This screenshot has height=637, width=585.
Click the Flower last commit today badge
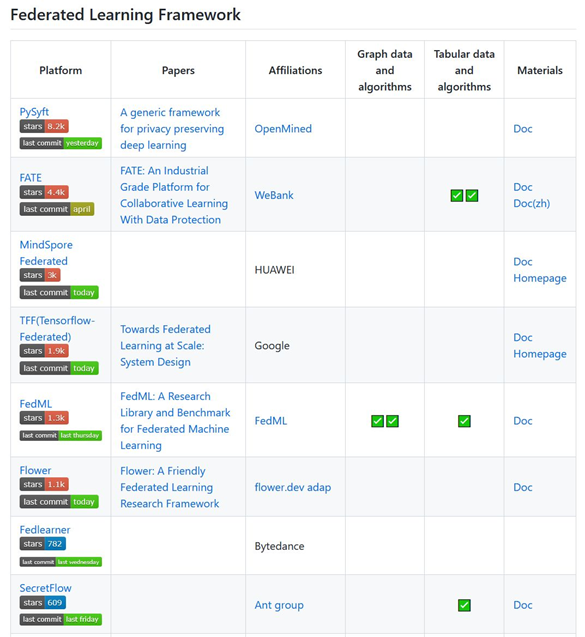pyautogui.click(x=59, y=502)
